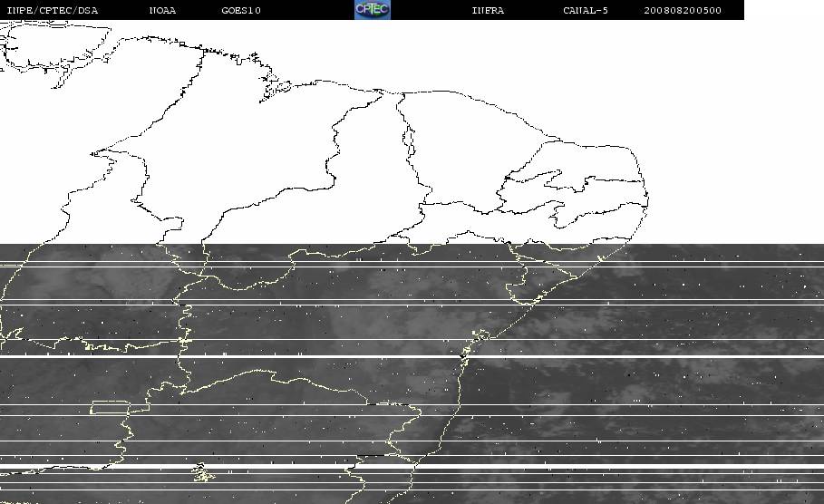
Task: Click inside the Ceará state outline
Action: click(x=462, y=147)
